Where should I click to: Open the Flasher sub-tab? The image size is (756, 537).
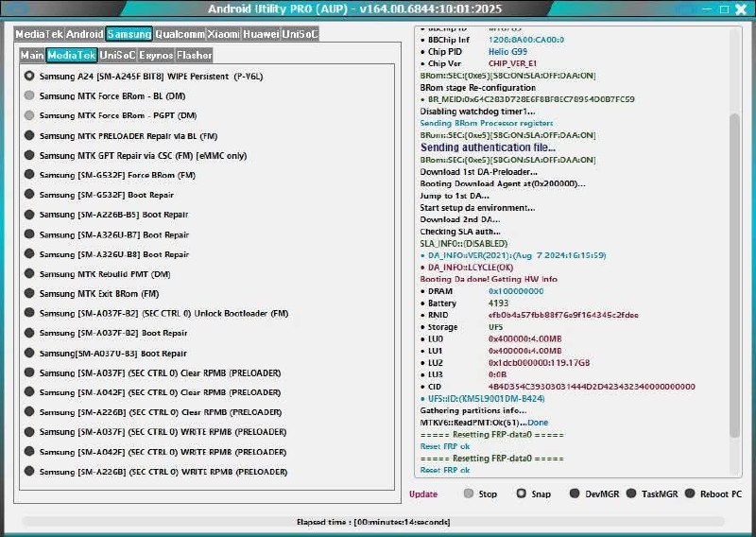[x=195, y=55]
